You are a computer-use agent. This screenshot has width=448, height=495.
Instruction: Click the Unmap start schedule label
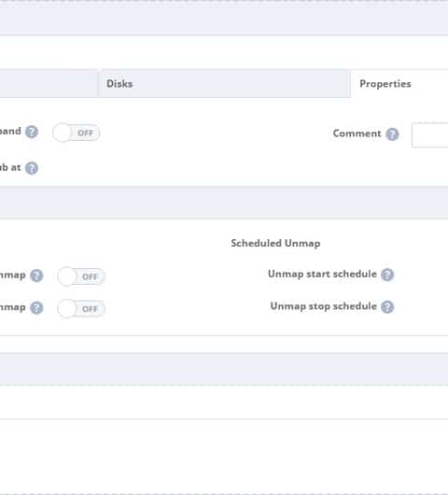tap(322, 274)
